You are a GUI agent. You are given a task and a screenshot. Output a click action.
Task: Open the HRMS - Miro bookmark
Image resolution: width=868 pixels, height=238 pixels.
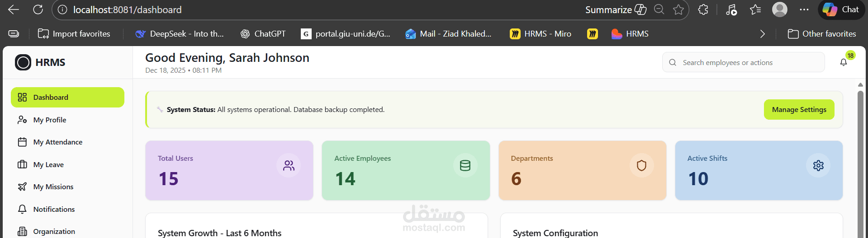coord(541,34)
